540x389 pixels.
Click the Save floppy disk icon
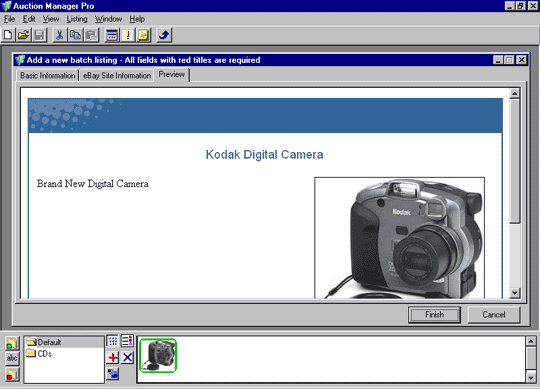pos(39,35)
